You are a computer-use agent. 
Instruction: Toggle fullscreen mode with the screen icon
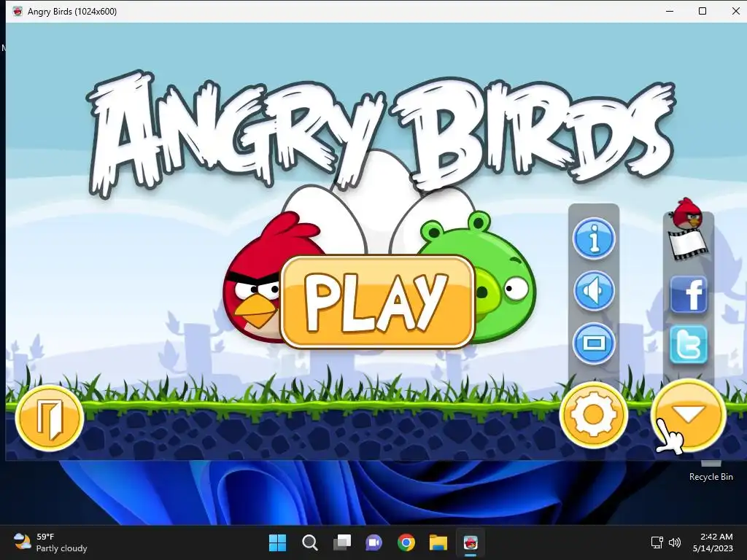[594, 343]
